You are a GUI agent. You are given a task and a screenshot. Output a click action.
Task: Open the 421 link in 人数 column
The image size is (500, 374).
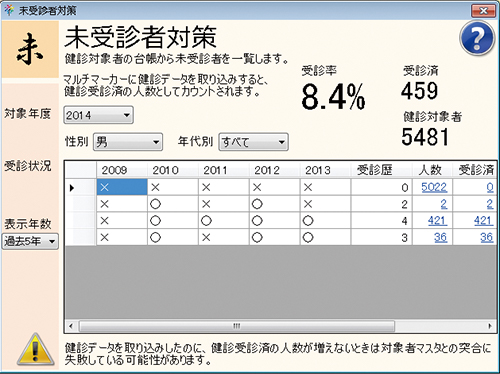pos(437,221)
